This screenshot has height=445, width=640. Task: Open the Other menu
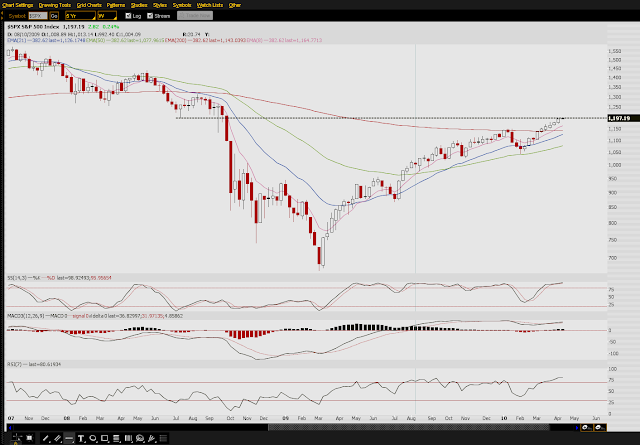[x=235, y=5]
